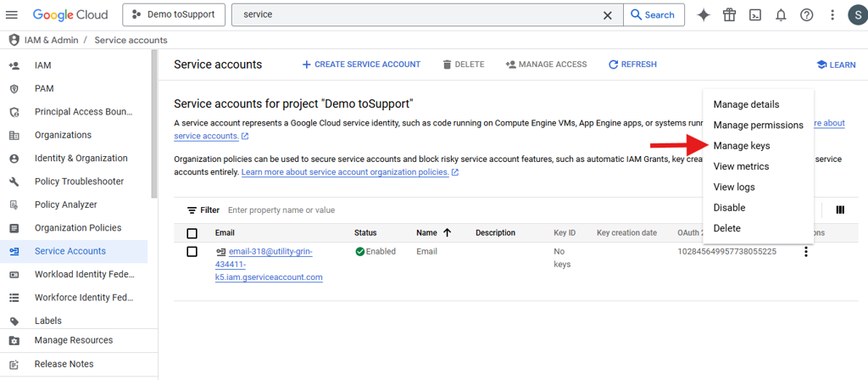Click the Gemini AI sparkle icon
868x380 pixels.
(x=703, y=14)
